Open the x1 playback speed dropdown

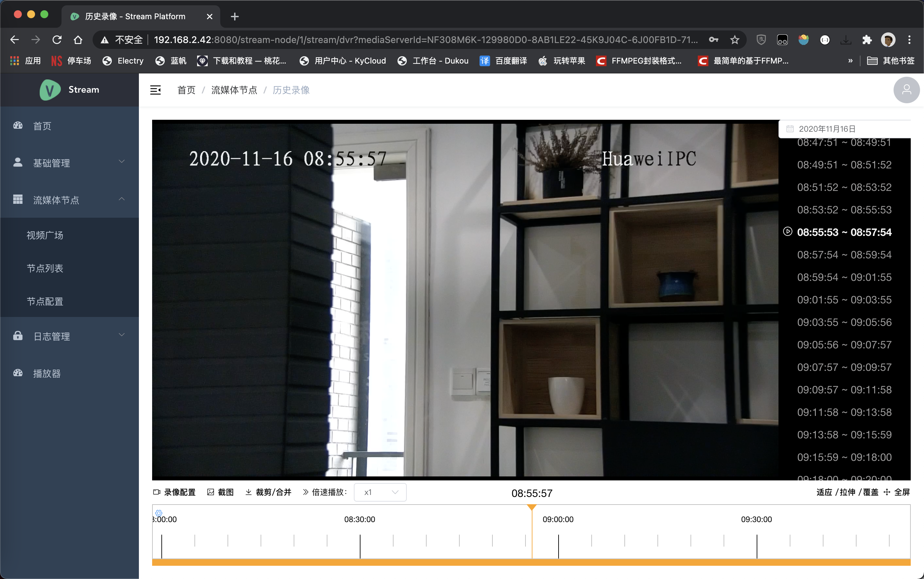pyautogui.click(x=380, y=492)
